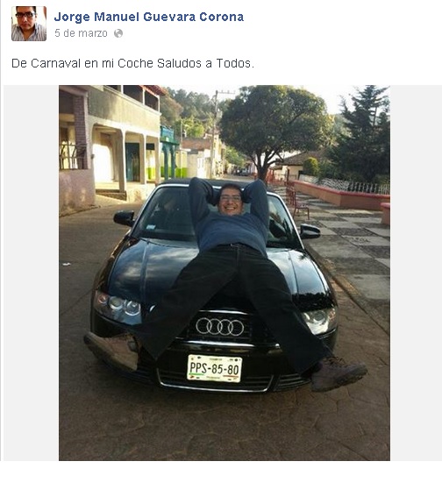
Task: Click the dark pine tree in the photo
Action: [x=362, y=134]
